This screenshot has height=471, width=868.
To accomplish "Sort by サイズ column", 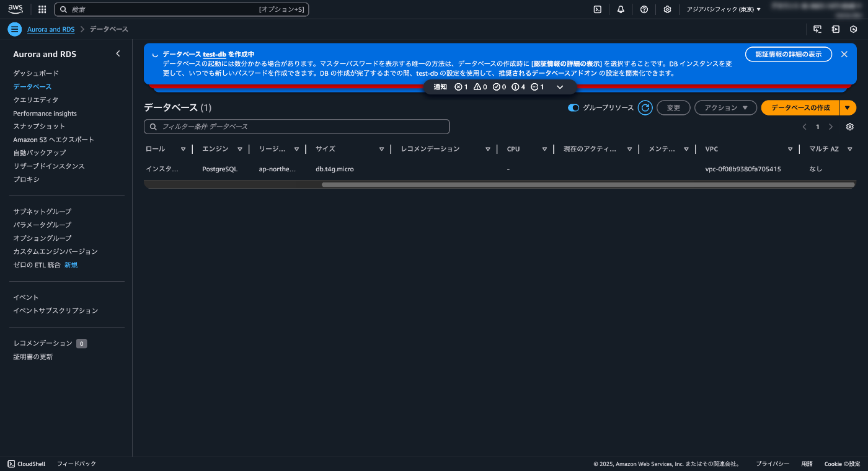I will point(382,149).
